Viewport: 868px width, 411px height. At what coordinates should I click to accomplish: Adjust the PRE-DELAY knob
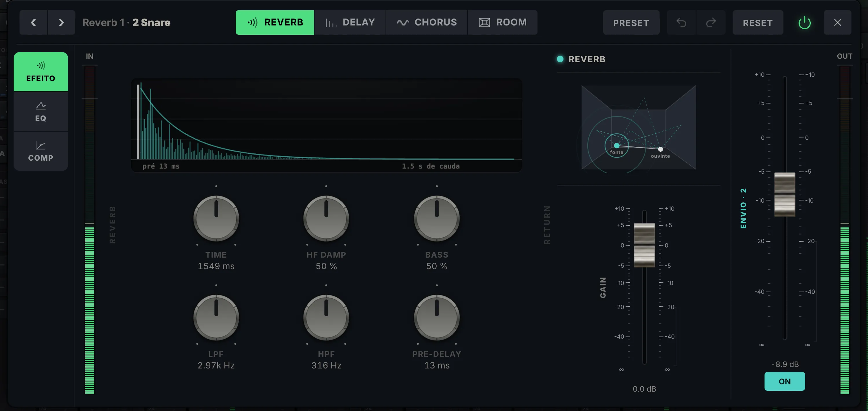[x=437, y=318]
